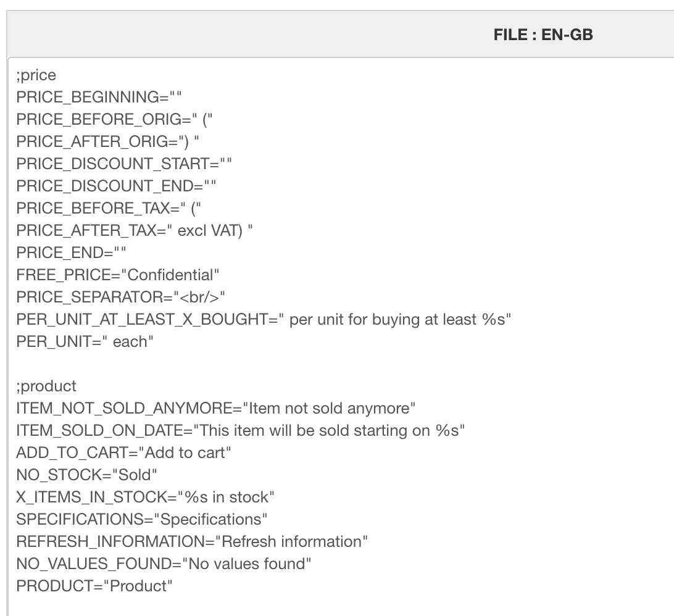This screenshot has width=674, height=616.
Task: Click the ;product comment line
Action: coord(46,386)
